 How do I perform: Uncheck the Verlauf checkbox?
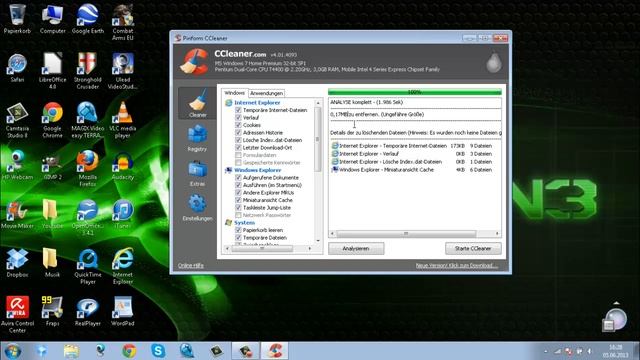point(238,118)
